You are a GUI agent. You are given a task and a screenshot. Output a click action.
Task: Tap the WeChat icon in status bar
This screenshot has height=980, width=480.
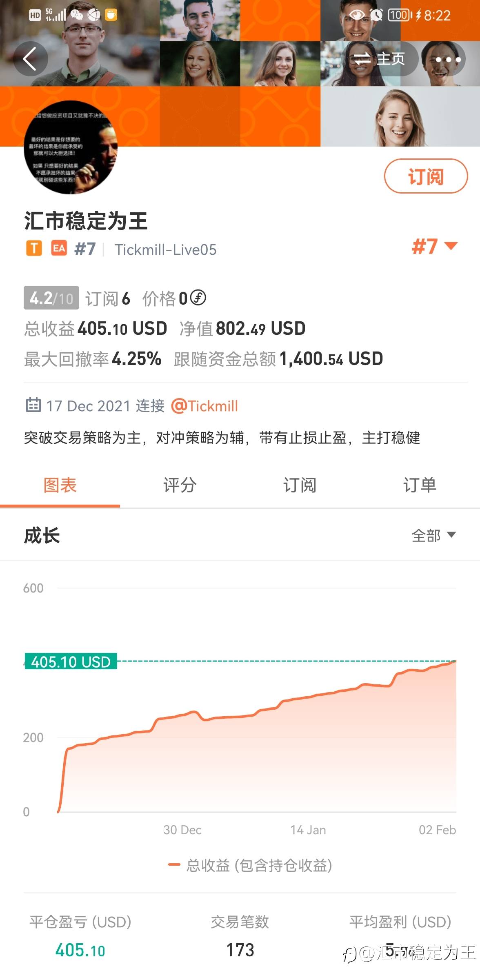point(76,16)
